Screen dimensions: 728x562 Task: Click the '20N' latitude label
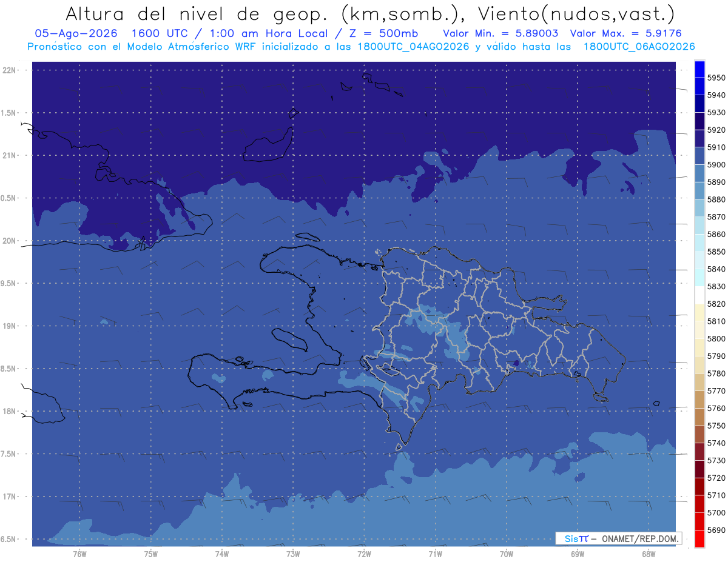click(x=10, y=241)
